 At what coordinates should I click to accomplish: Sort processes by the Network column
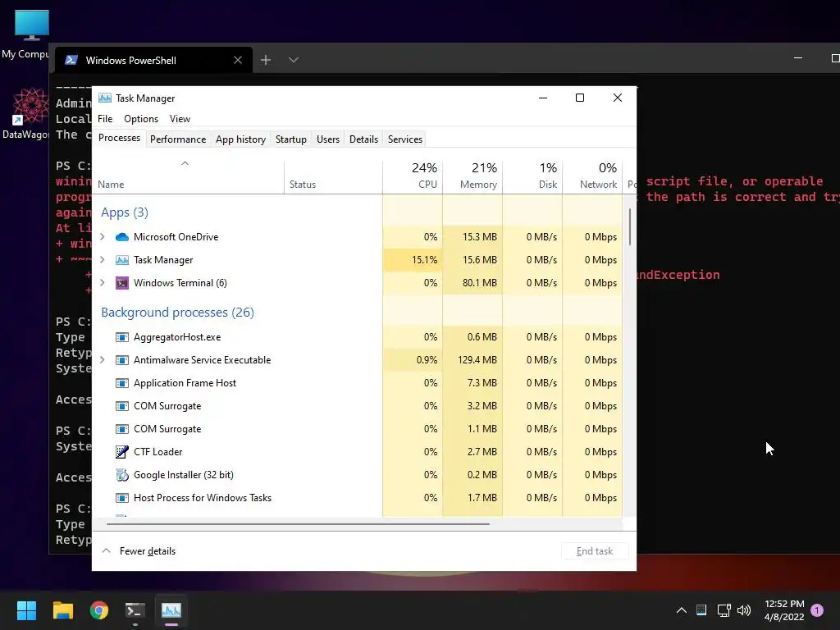[592, 176]
